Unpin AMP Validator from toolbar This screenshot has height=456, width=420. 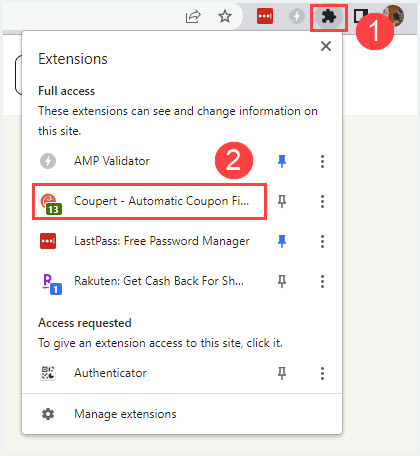click(282, 161)
